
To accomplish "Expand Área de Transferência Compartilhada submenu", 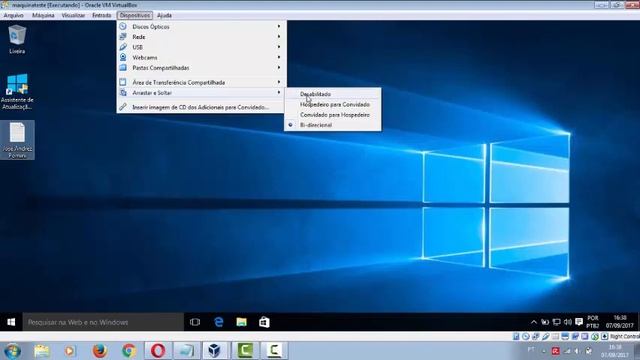I will 202,82.
